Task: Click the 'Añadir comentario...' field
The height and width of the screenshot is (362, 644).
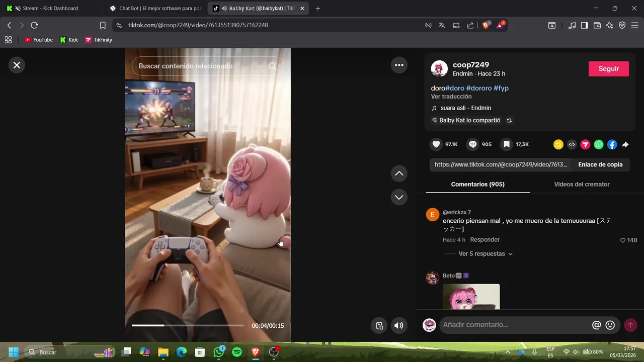Action: point(514,325)
